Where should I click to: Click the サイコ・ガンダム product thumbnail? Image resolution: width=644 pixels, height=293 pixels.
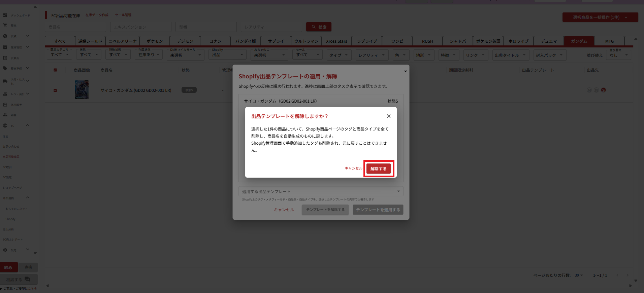(x=82, y=90)
